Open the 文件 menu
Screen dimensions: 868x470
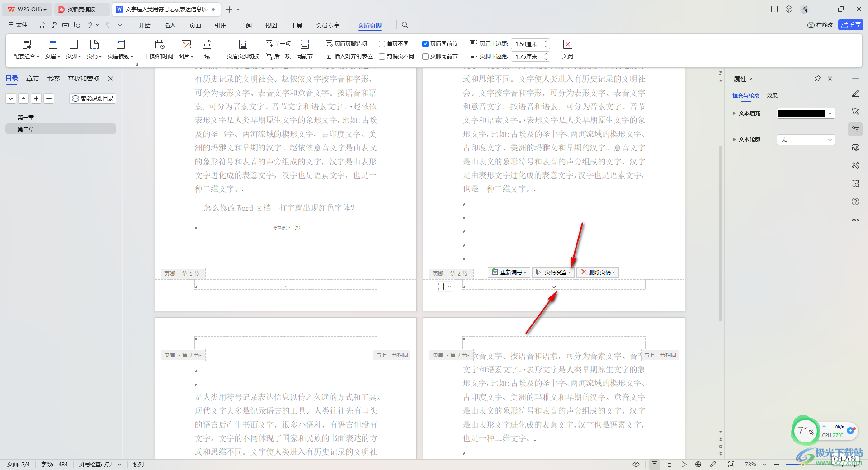pyautogui.click(x=18, y=25)
